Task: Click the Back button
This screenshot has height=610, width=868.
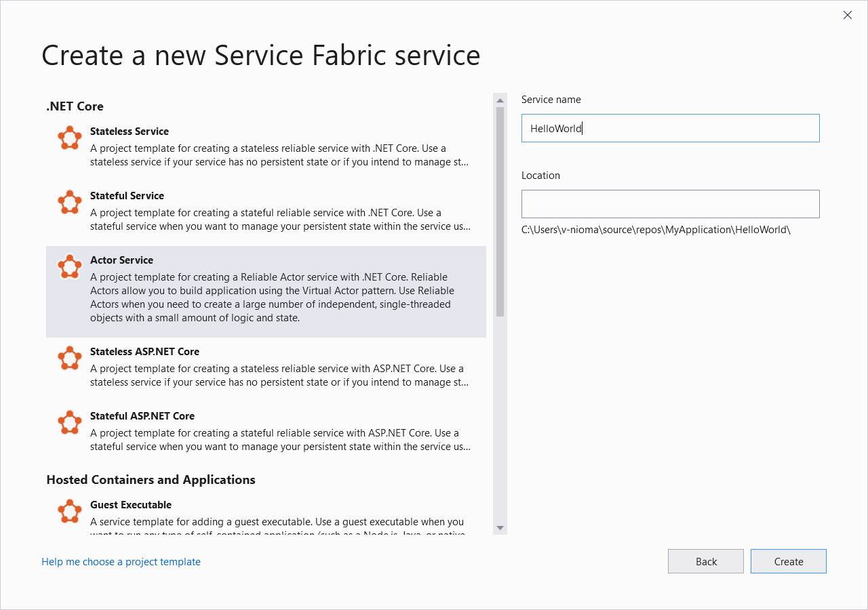Action: (705, 561)
